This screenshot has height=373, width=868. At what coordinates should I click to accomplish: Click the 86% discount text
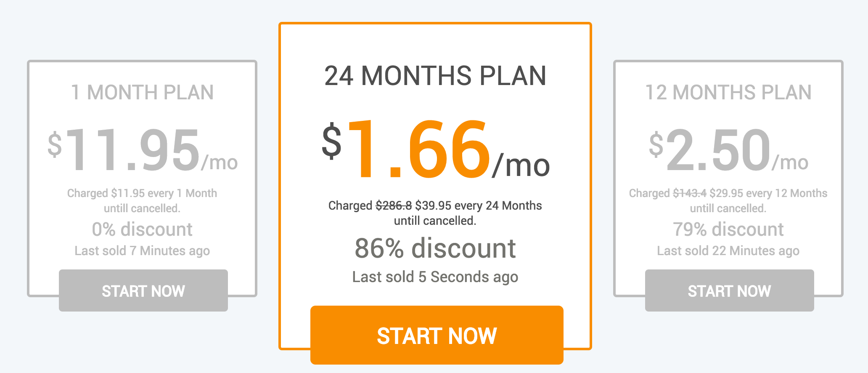(x=435, y=248)
